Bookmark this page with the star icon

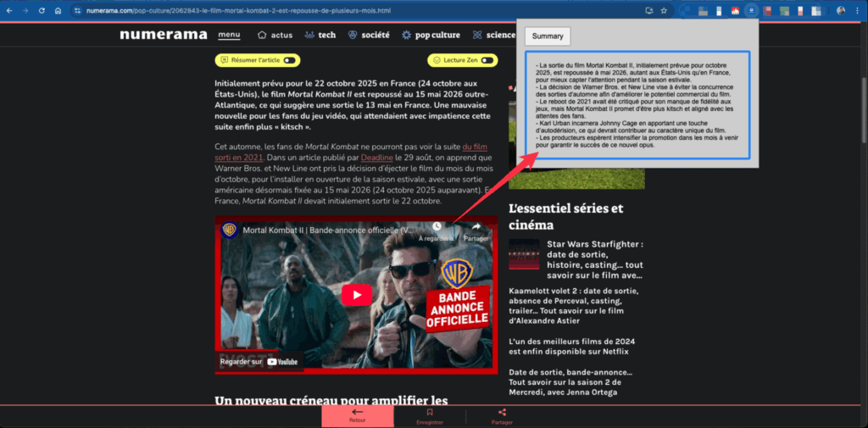[x=664, y=10]
